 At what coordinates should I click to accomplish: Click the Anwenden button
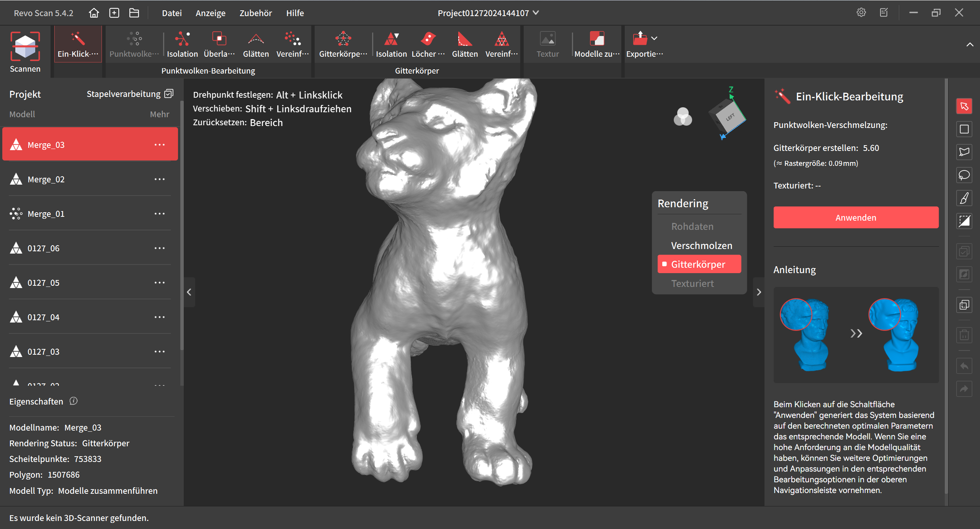click(856, 218)
